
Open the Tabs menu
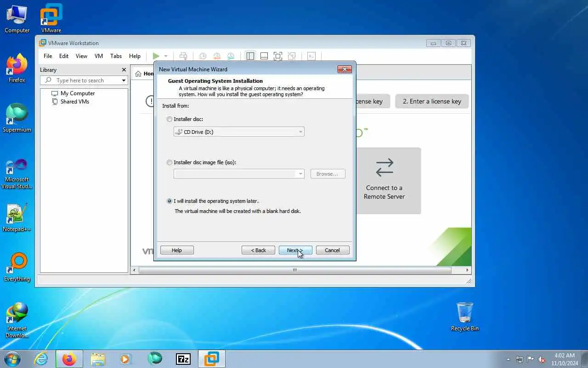(116, 56)
